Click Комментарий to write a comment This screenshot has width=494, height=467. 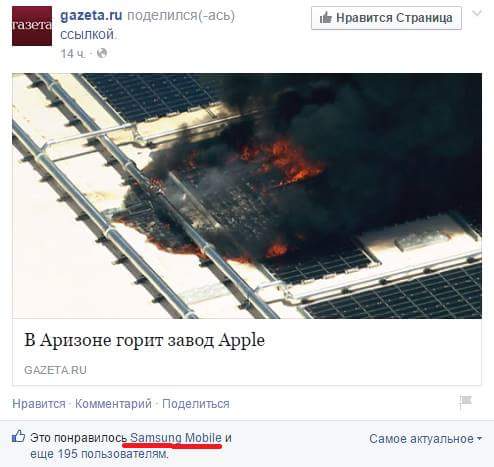113,404
